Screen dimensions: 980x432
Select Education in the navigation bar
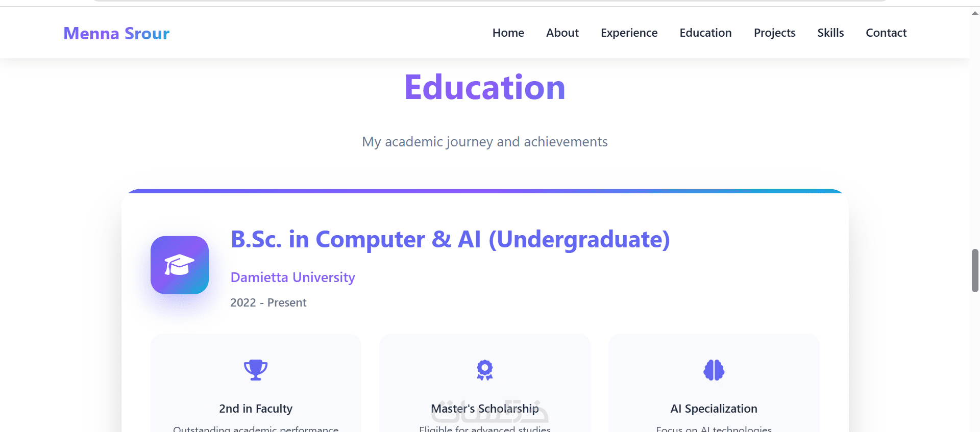coord(705,33)
